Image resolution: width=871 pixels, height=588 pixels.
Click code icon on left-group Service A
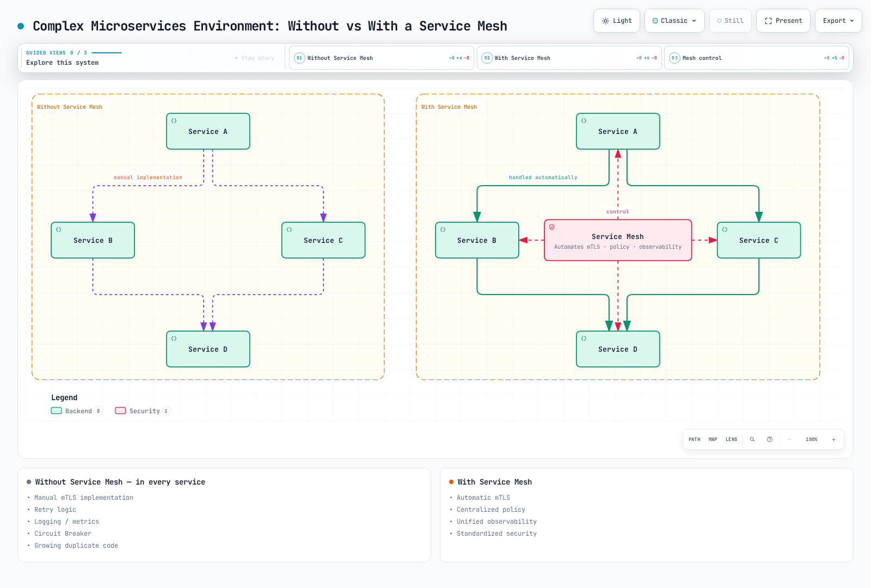coord(174,121)
